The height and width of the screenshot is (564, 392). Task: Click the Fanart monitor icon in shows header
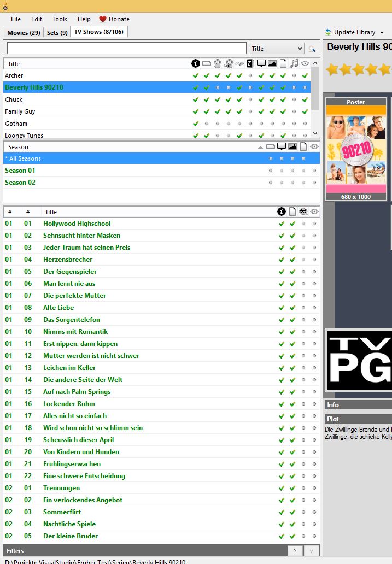[x=261, y=63]
